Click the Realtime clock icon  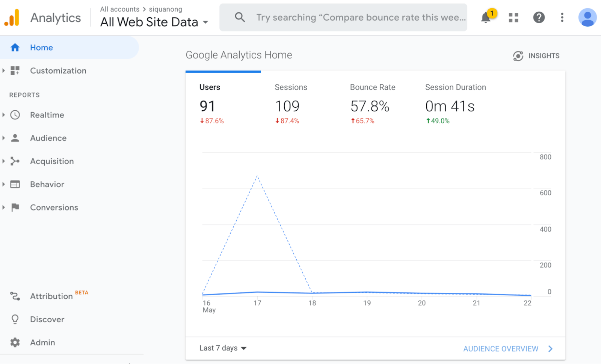pyautogui.click(x=15, y=115)
